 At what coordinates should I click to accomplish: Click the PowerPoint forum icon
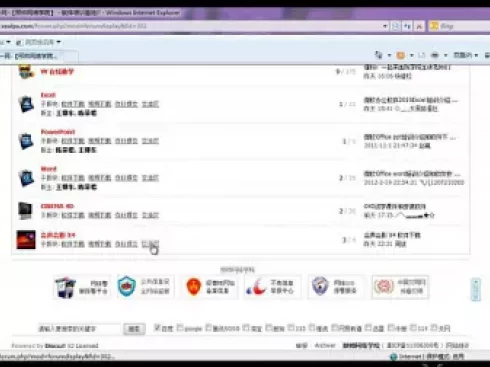click(26, 141)
